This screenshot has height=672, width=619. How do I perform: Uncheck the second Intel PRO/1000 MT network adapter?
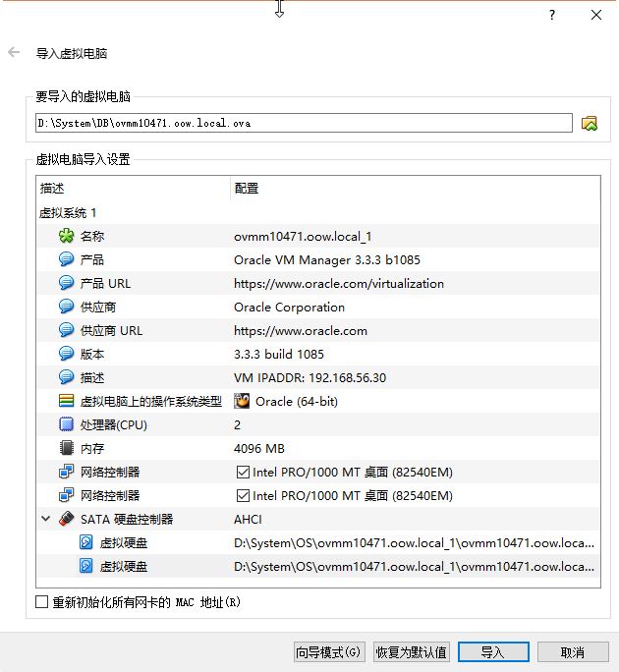(x=243, y=496)
